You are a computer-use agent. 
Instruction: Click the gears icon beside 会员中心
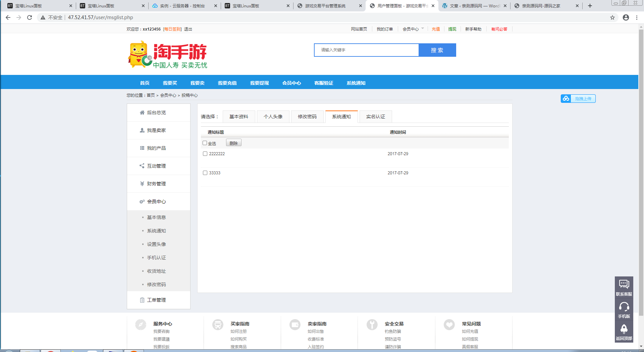click(x=142, y=202)
